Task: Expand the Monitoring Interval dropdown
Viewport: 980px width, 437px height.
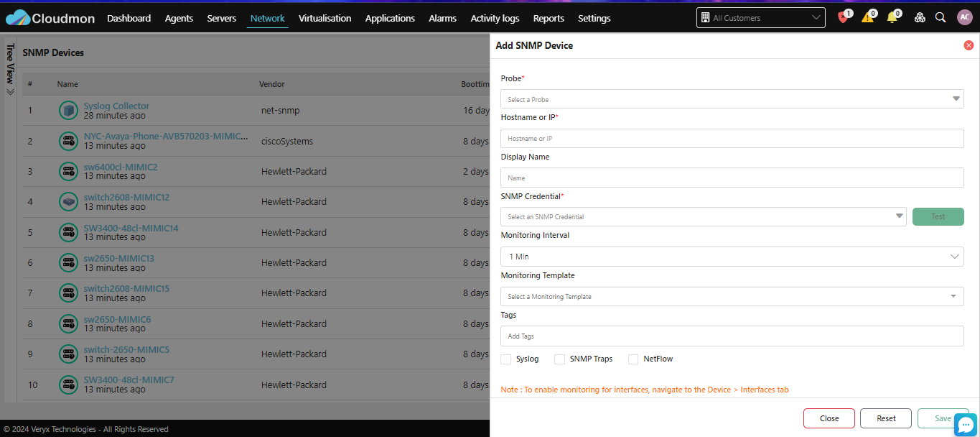Action: tap(732, 257)
